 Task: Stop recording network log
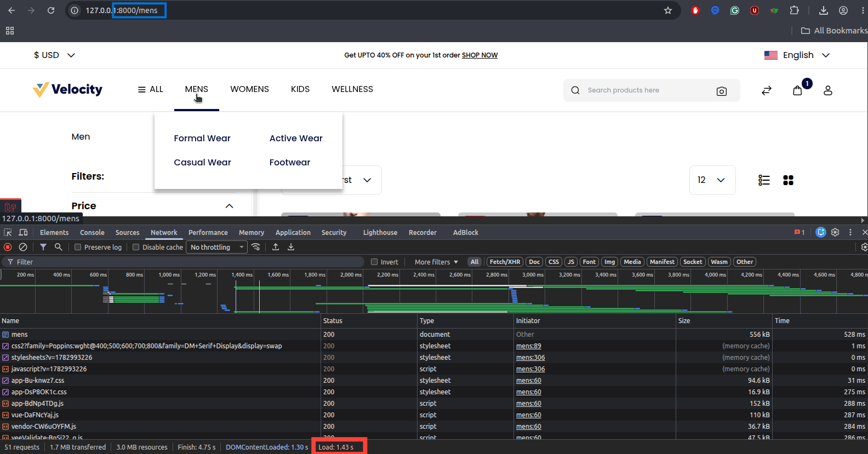pos(8,247)
